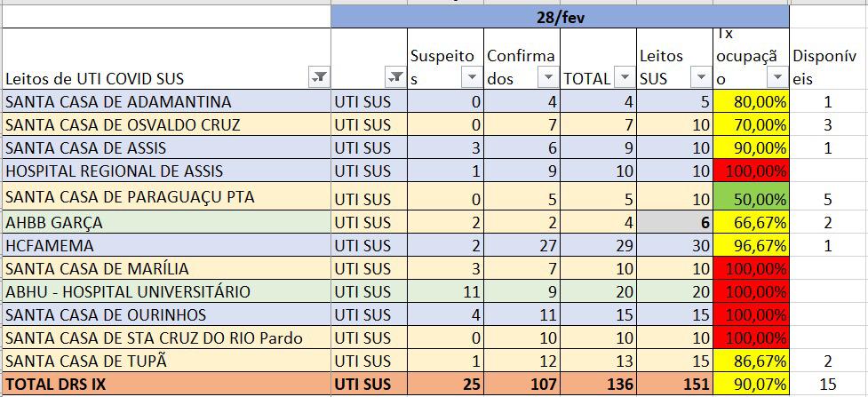868x397 pixels.
Task: Select the 28/fev merged header cell
Action: point(560,16)
